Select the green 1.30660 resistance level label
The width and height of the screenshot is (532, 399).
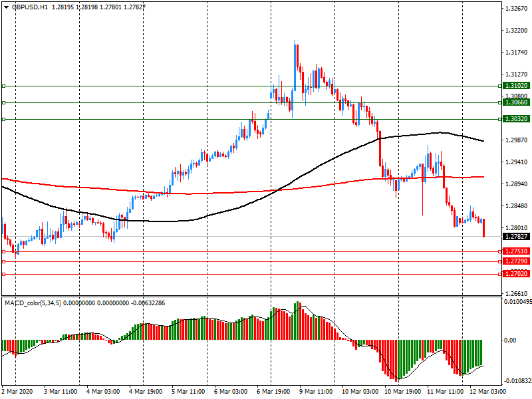(517, 102)
